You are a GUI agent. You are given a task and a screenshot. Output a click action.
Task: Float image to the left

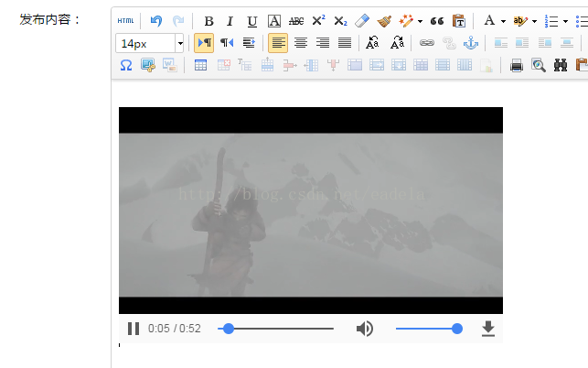500,43
